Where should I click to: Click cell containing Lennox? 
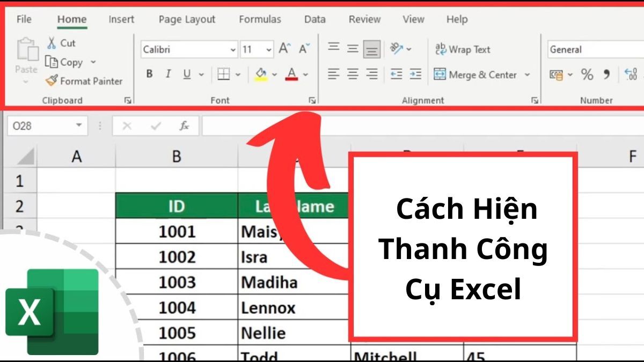[x=294, y=308]
